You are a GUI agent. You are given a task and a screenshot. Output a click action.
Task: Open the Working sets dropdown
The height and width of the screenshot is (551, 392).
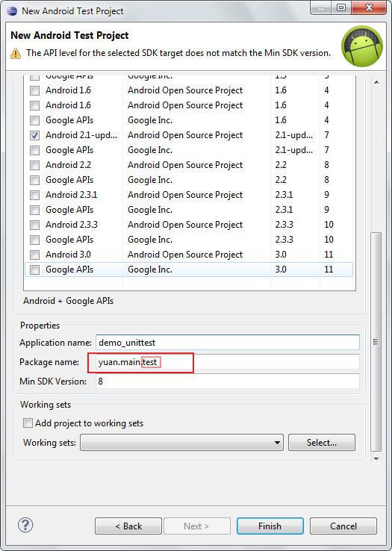tap(181, 443)
